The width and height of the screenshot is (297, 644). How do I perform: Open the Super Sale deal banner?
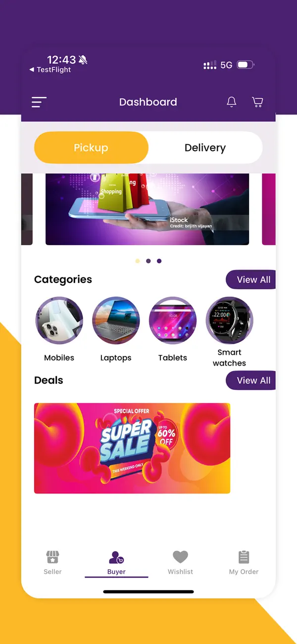click(x=132, y=448)
